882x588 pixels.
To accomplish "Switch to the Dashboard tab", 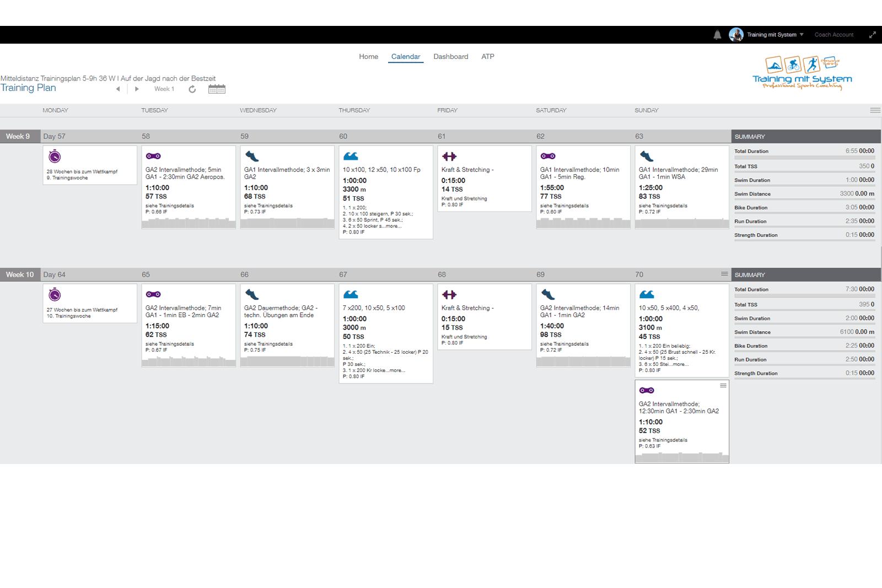I will tap(450, 57).
